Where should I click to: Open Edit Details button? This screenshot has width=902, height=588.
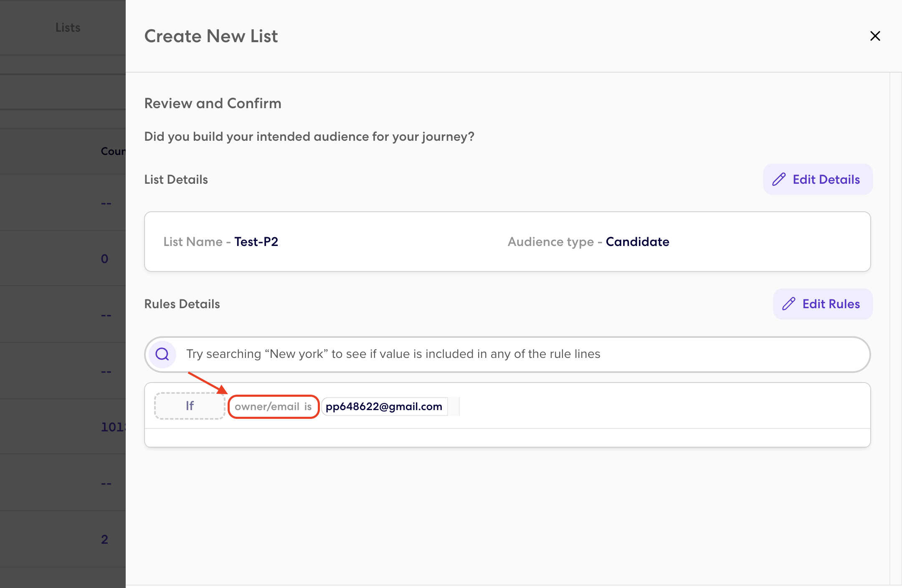coord(818,179)
